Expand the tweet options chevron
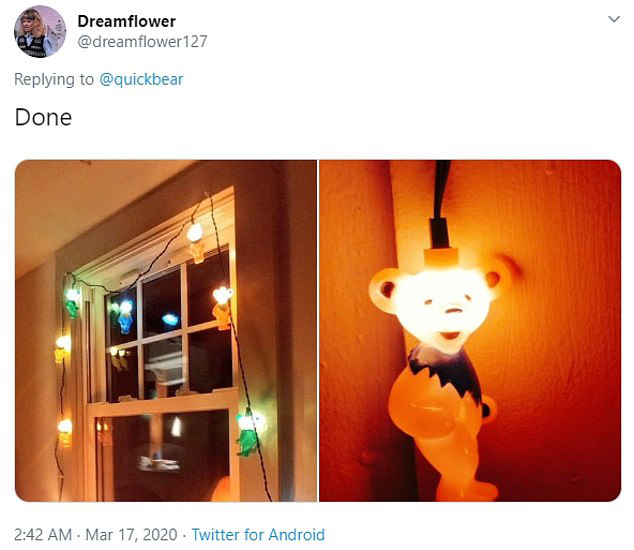This screenshot has height=550, width=634. [x=614, y=19]
